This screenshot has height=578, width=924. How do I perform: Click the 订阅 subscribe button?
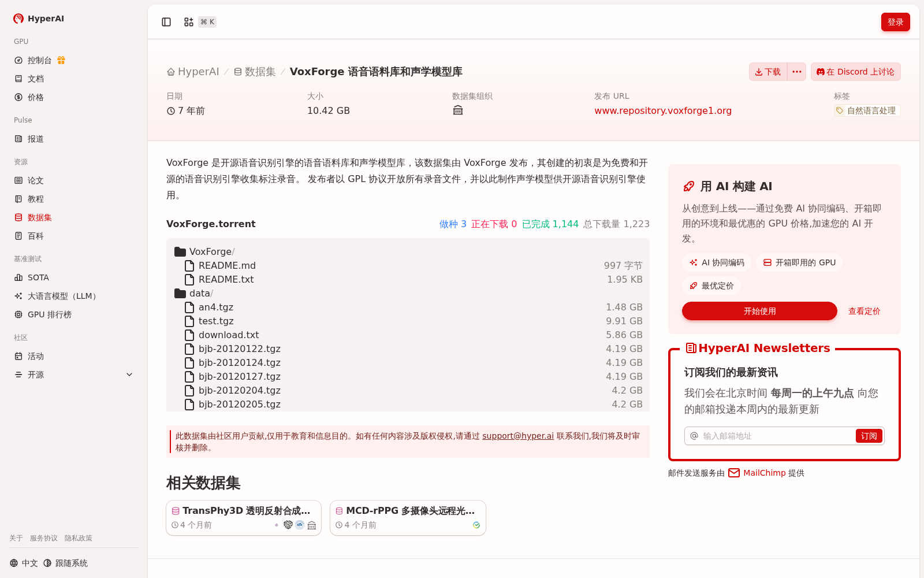869,436
